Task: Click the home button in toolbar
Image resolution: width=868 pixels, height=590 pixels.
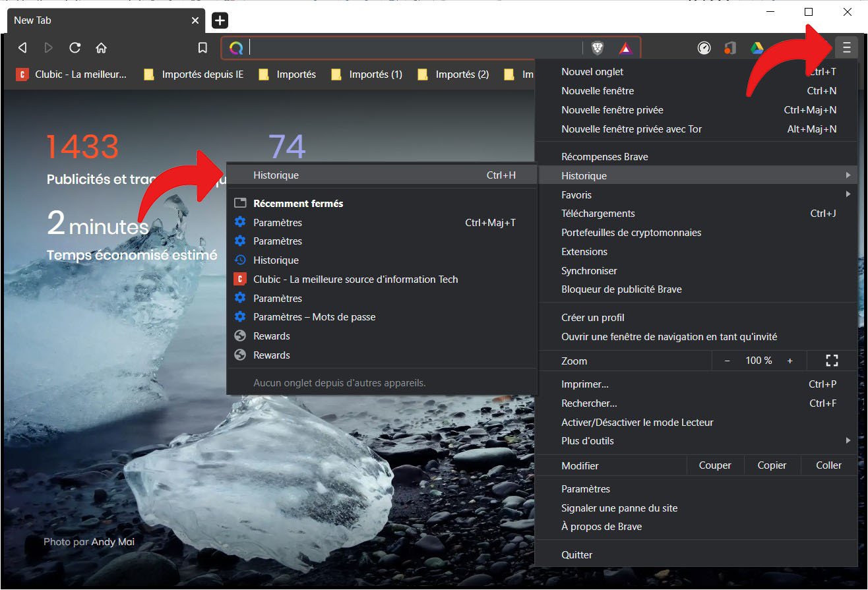Action: [x=101, y=47]
